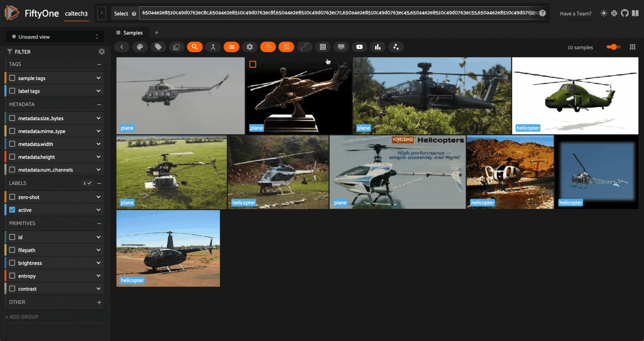Image resolution: width=644 pixels, height=341 pixels.
Task: Expand the sample tags dropdown arrow
Action: tap(98, 78)
